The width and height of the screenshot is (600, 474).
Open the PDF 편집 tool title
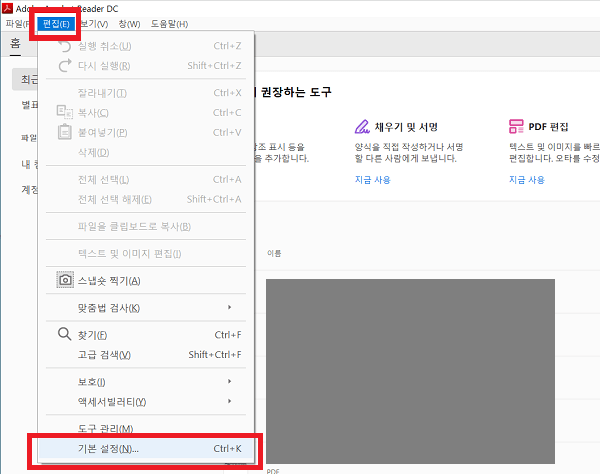pos(548,127)
